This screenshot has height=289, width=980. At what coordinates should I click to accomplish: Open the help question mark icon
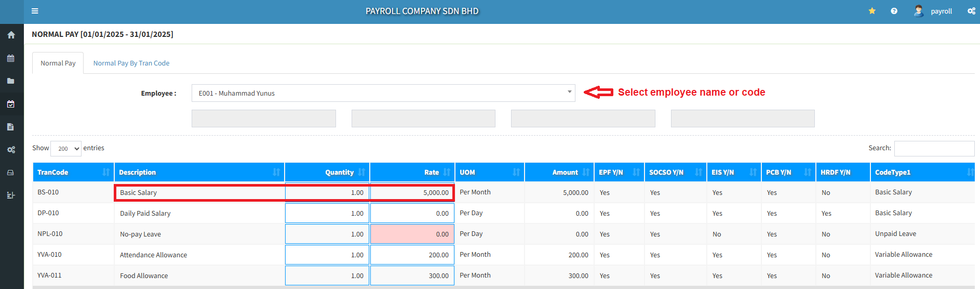coord(894,11)
